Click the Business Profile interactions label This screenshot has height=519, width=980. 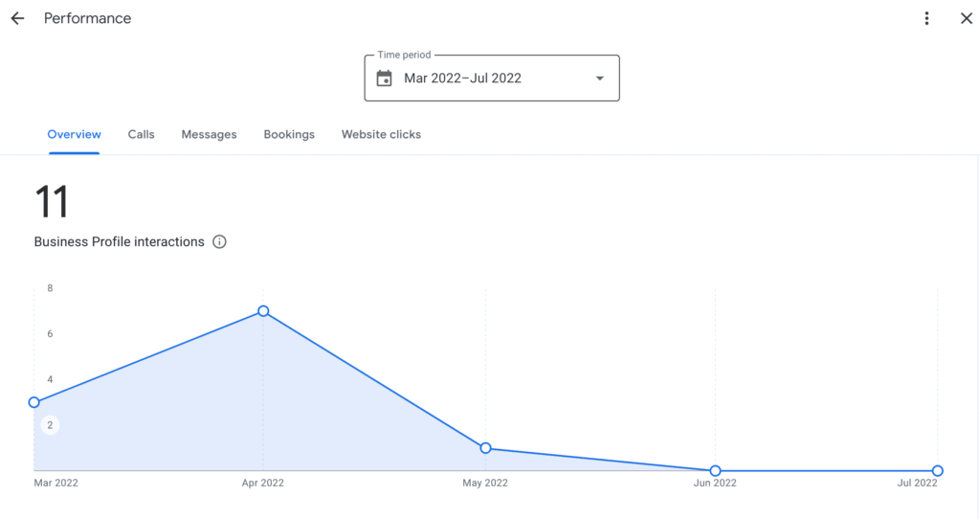pos(119,242)
